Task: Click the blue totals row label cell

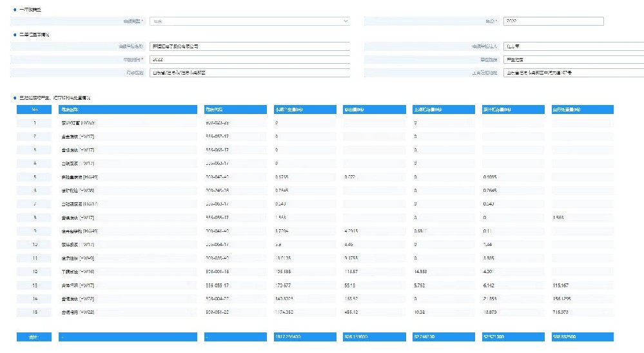Action: [x=34, y=337]
